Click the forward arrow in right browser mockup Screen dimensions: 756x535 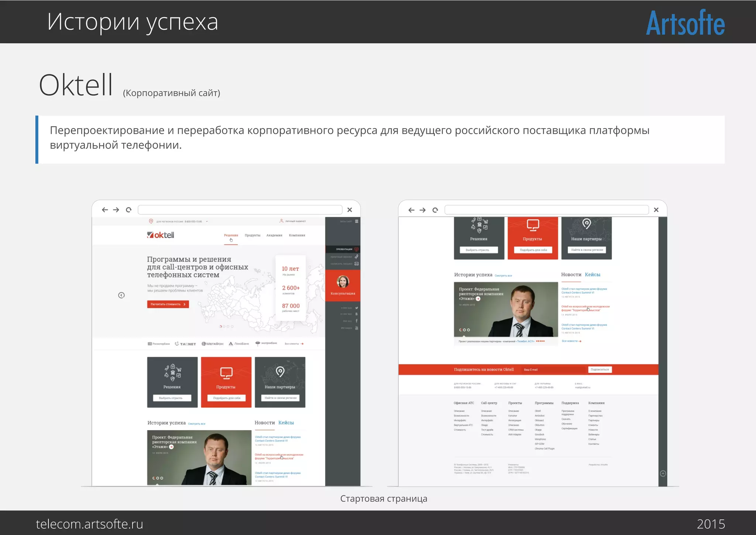pyautogui.click(x=423, y=210)
